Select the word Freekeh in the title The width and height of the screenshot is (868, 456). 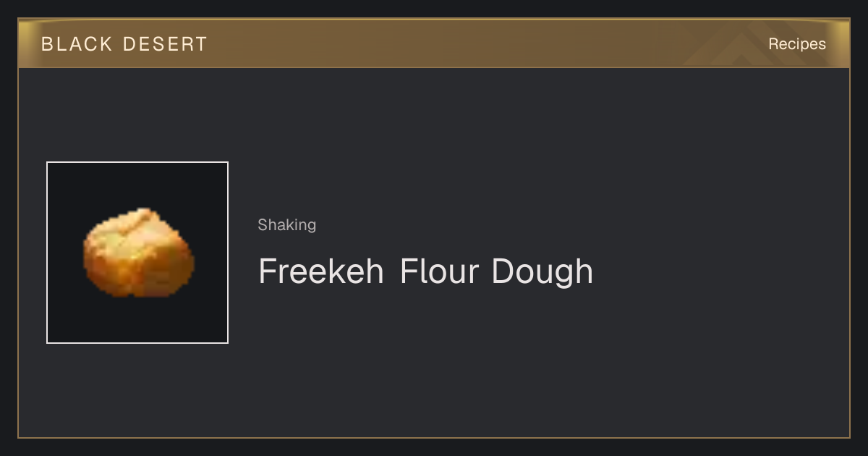[321, 272]
